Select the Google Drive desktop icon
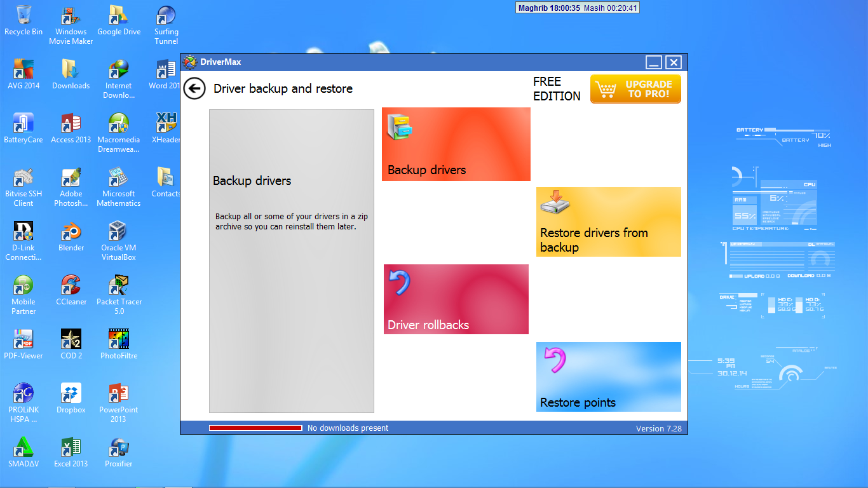Viewport: 868px width, 488px height. [119, 20]
